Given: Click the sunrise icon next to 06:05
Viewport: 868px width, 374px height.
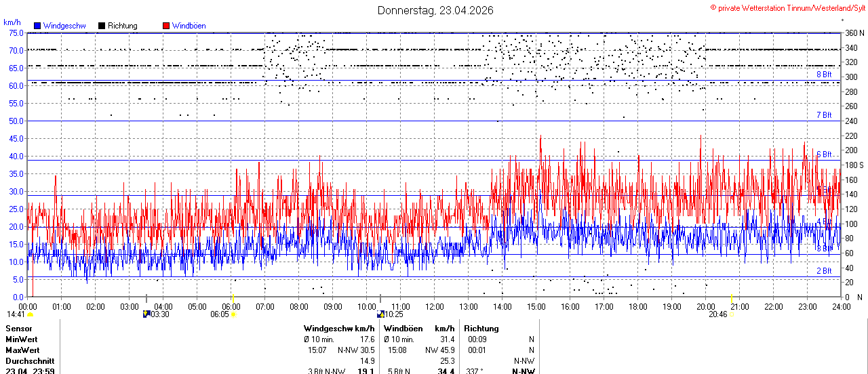Looking at the screenshot, I should [x=234, y=314].
